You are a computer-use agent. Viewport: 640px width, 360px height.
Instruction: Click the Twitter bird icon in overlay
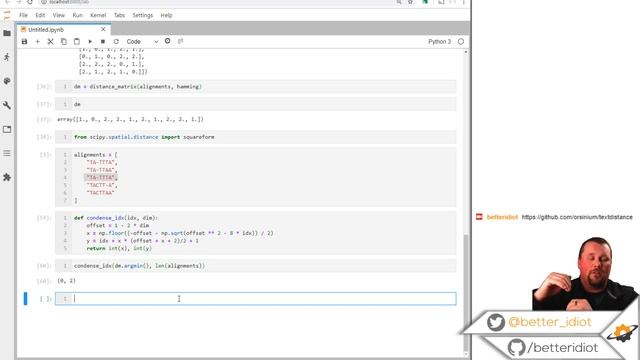click(496, 322)
